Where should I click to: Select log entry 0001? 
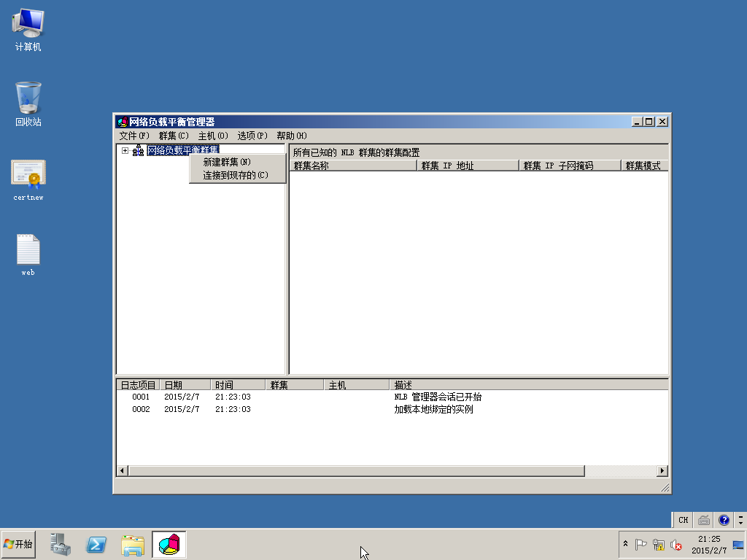click(392, 397)
